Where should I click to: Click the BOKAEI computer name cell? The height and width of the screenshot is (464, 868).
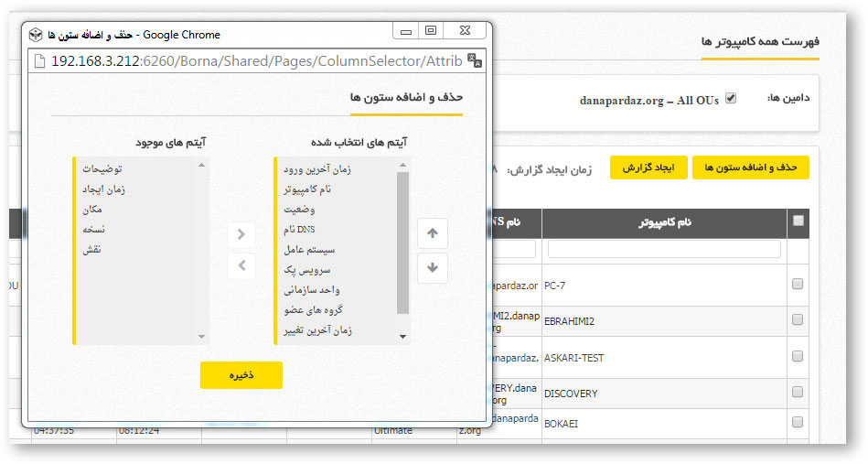pyautogui.click(x=664, y=424)
